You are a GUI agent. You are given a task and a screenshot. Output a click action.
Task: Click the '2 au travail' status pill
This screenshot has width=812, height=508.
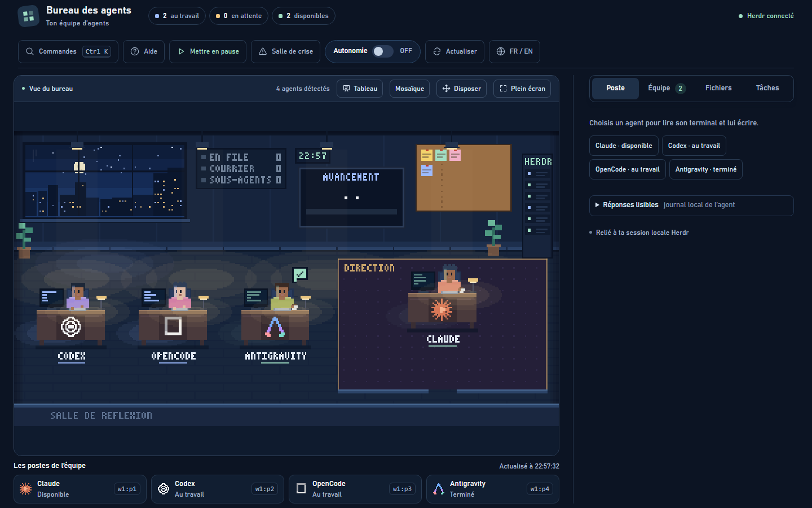click(177, 16)
